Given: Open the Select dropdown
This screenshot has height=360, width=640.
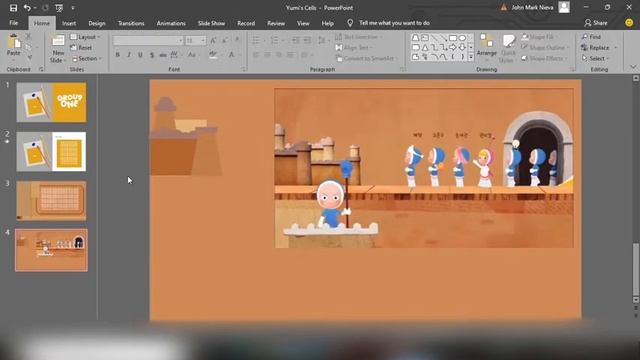Looking at the screenshot, I should pyautogui.click(x=596, y=58).
